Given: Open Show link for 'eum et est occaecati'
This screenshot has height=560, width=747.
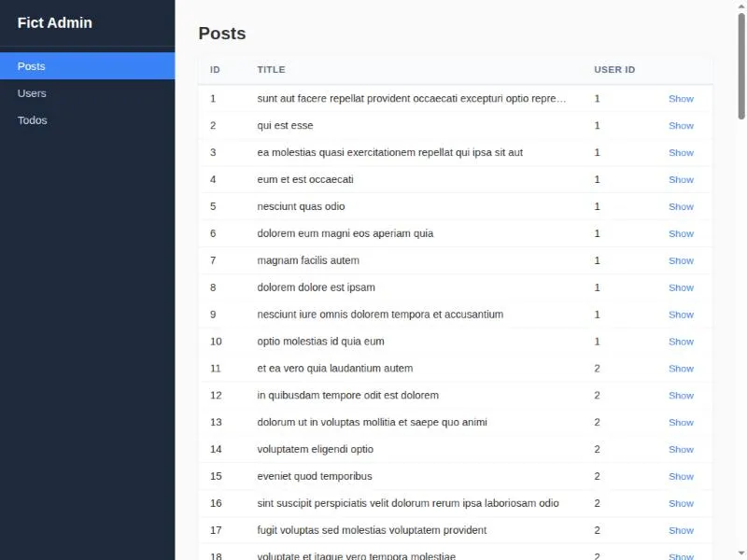Looking at the screenshot, I should pos(681,179).
